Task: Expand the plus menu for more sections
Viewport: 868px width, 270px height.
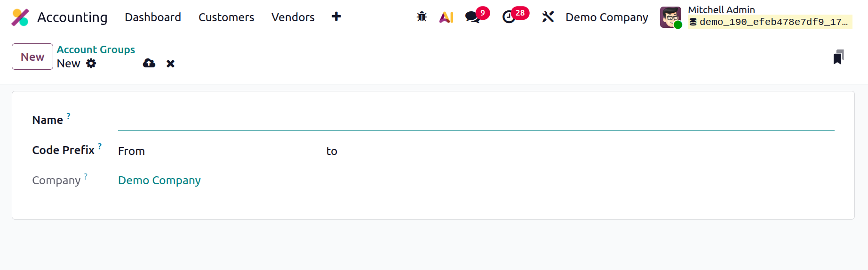Action: [x=336, y=17]
